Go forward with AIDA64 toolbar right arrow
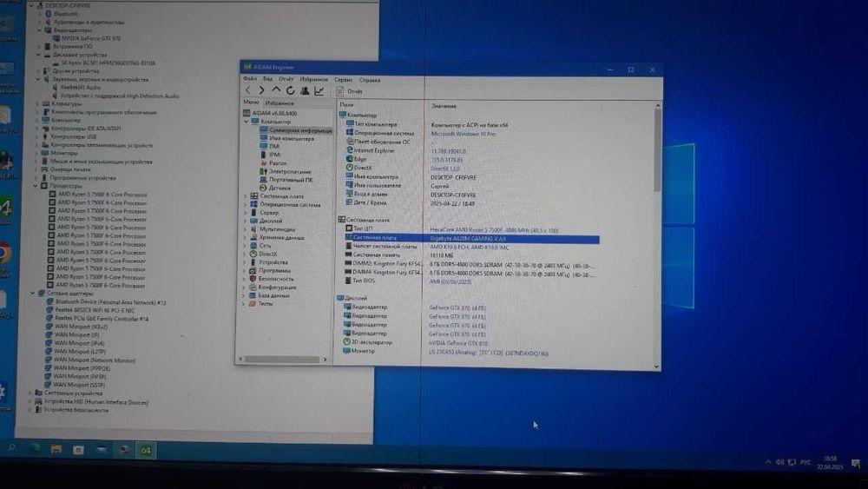 pyautogui.click(x=262, y=90)
